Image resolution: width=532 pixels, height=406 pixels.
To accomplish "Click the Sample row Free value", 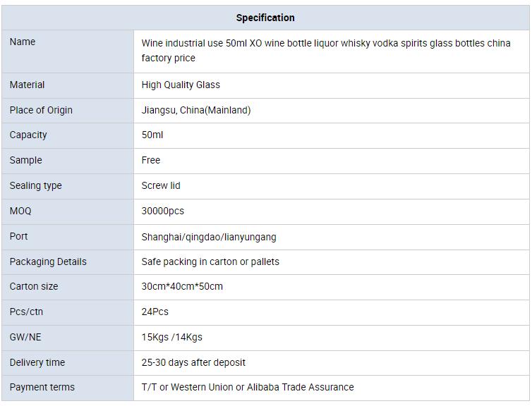I will (151, 160).
